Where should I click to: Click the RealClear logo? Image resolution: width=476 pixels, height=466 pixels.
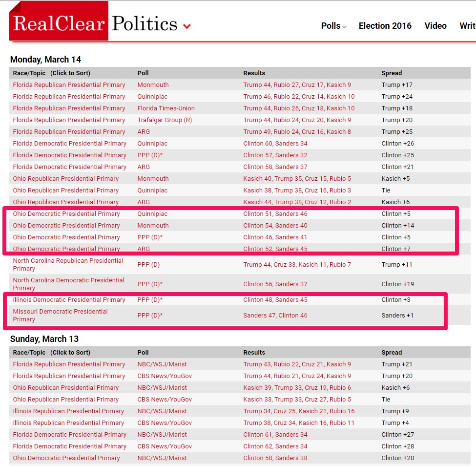[x=59, y=21]
